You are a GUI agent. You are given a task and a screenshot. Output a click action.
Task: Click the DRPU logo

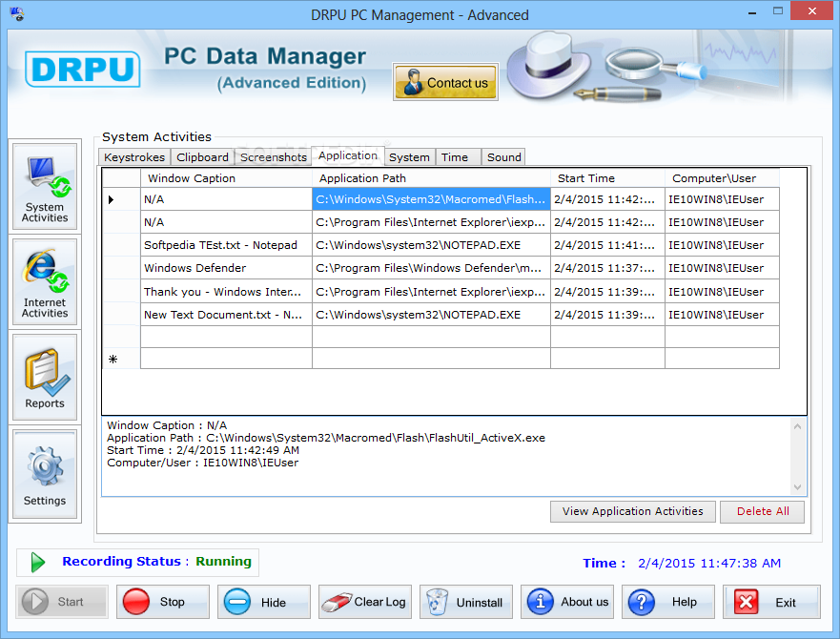[83, 70]
